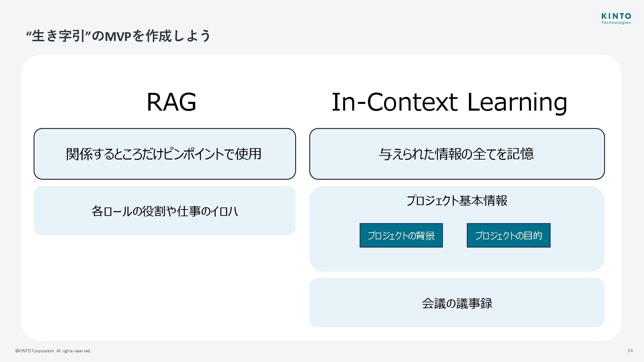Select the box "関係するところだけピンポイントで使用"
This screenshot has height=362, width=644.
click(x=165, y=154)
